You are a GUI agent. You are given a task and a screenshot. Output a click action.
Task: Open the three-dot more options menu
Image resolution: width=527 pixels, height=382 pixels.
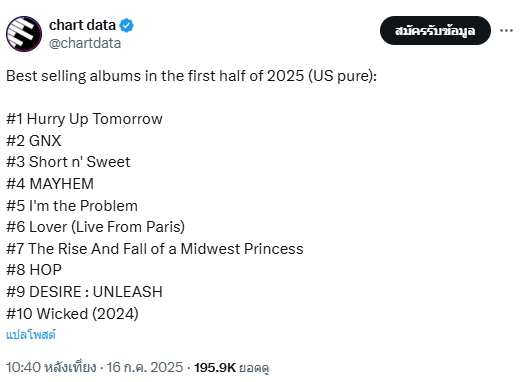pos(506,31)
